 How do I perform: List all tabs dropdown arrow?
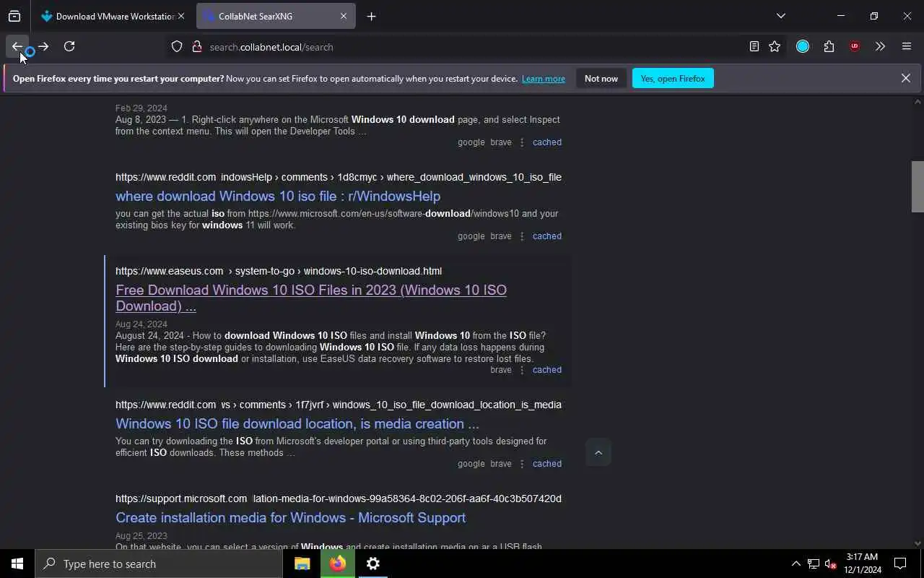[780, 16]
